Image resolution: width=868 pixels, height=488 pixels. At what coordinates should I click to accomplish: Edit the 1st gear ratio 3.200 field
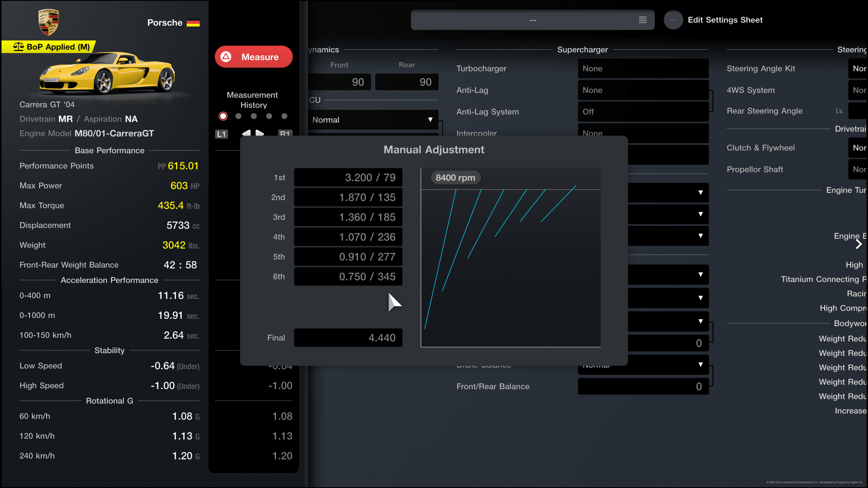[348, 178]
